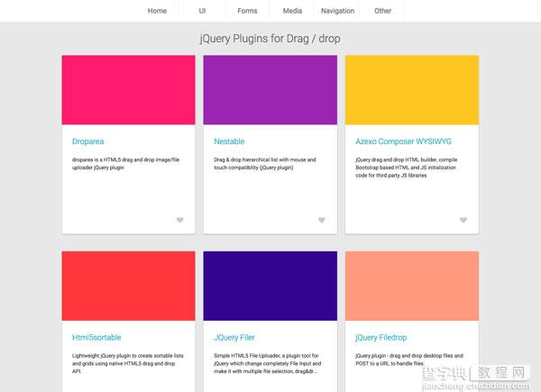541x392 pixels.
Task: Click the red Html5sortable card image
Action: [128, 286]
